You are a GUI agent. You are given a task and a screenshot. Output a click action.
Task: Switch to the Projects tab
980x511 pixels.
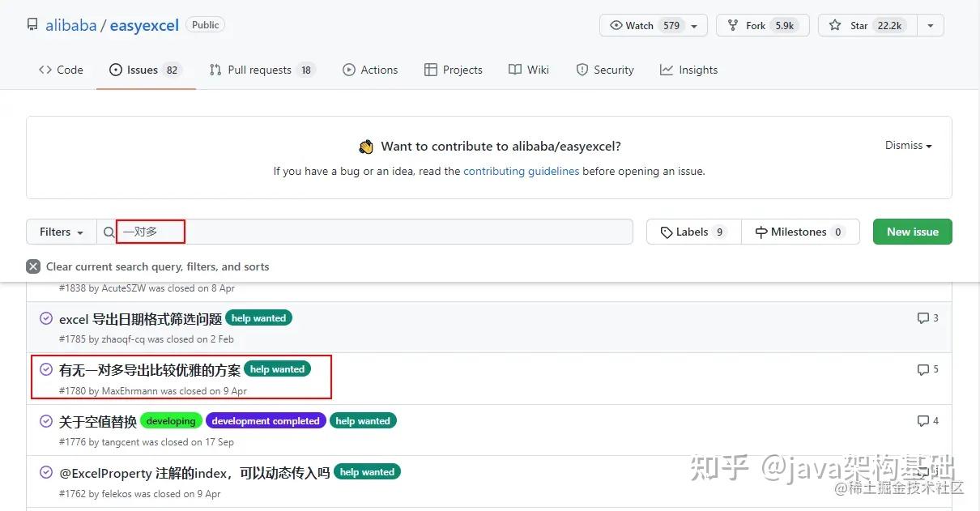(454, 70)
